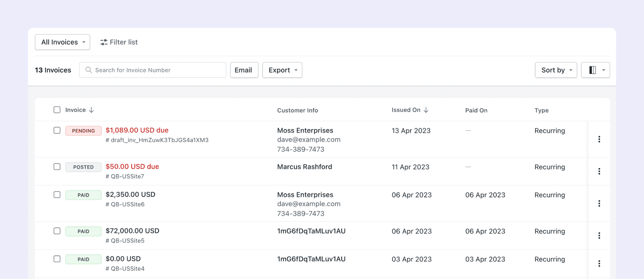Click the Paid On column header
Viewport: 644px width, 279px height.
(x=476, y=111)
